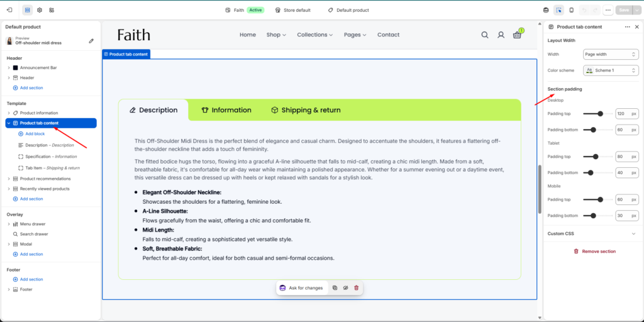Add section under the Footer group
Image resolution: width=644 pixels, height=322 pixels.
[28, 279]
